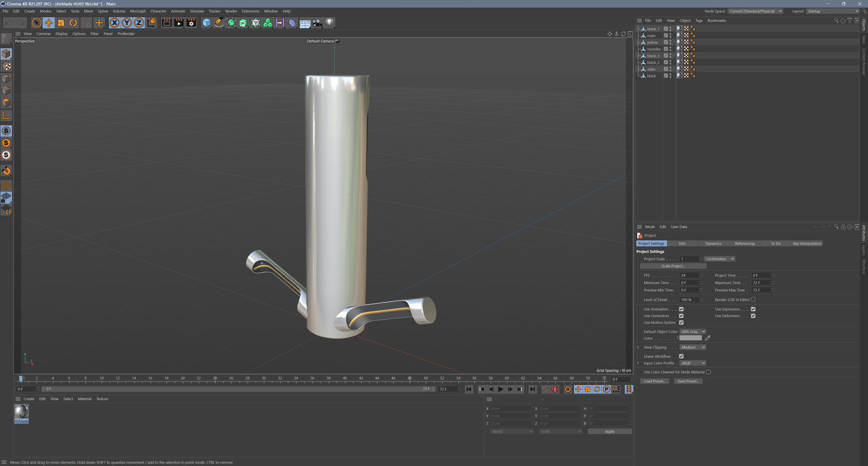The image size is (868, 466).
Task: Enable Use Color Channel for Node Material
Action: [x=708, y=372]
